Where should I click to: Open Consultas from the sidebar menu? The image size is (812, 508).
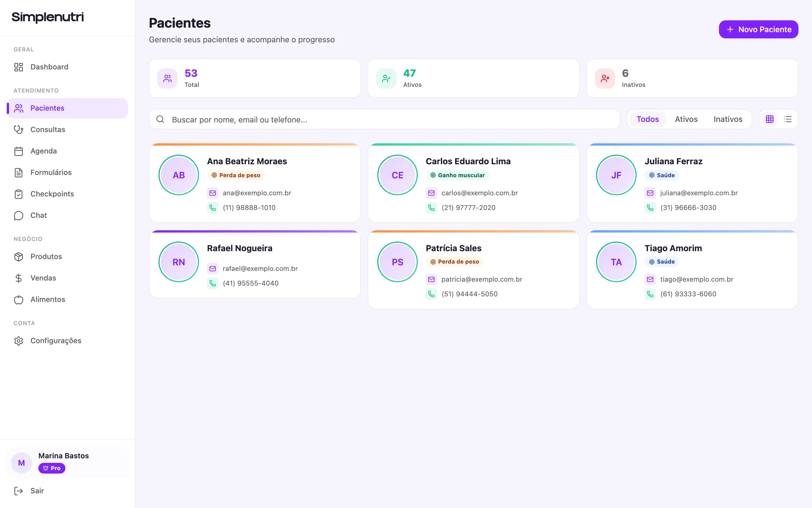(x=67, y=130)
